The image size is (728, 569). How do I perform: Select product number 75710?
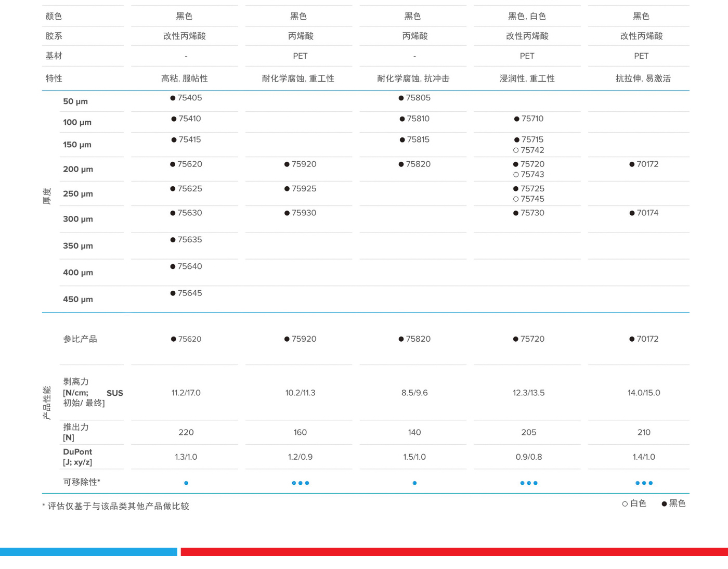pyautogui.click(x=529, y=119)
